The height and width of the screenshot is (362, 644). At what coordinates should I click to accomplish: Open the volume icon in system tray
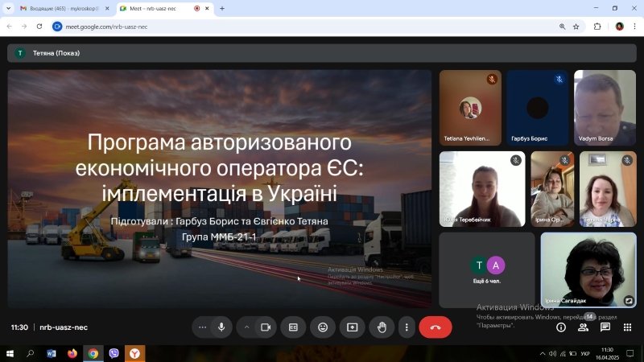pyautogui.click(x=552, y=353)
